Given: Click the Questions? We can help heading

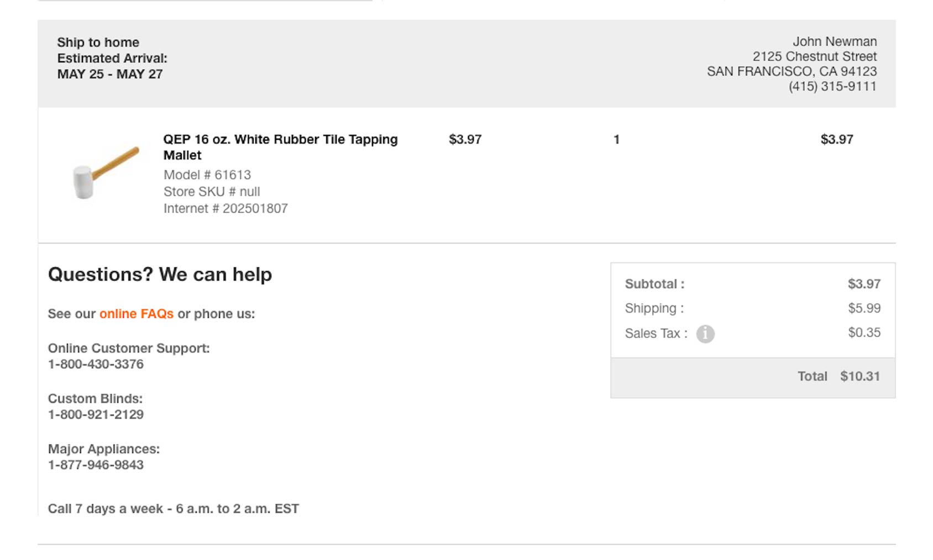Looking at the screenshot, I should tap(160, 274).
